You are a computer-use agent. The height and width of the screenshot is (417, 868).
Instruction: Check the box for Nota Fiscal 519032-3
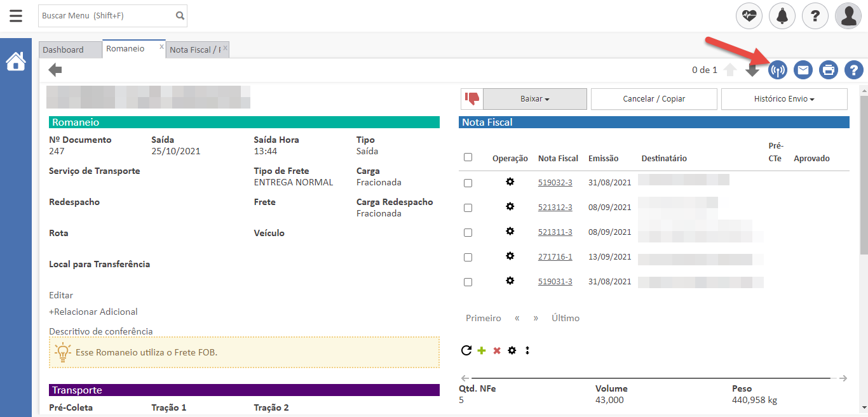pyautogui.click(x=468, y=183)
